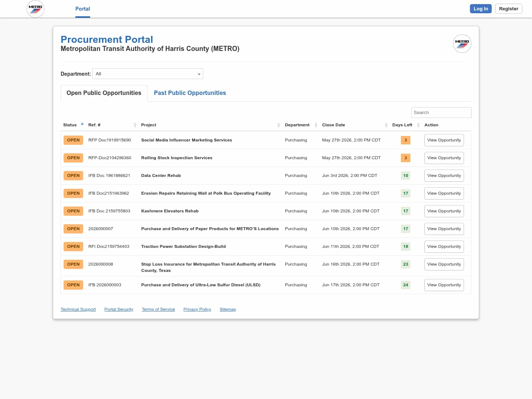Click the 18 days left badge
The width and height of the screenshot is (532, 399).
tap(406, 247)
